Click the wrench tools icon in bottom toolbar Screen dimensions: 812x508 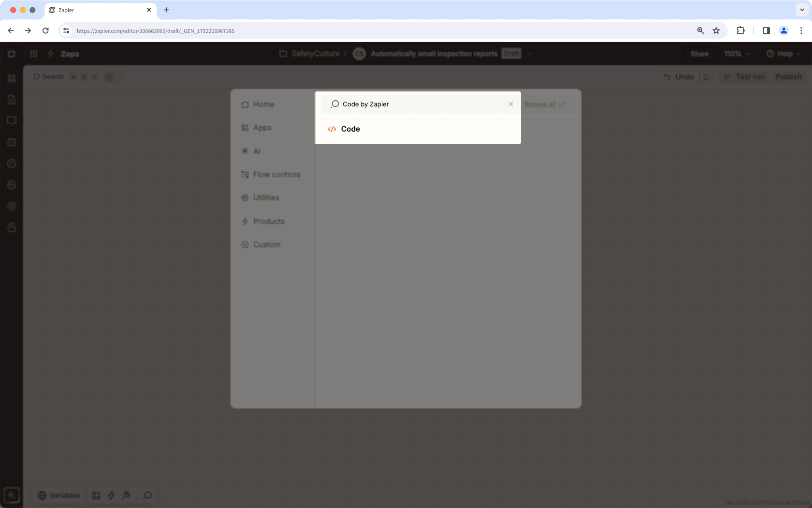click(x=126, y=495)
